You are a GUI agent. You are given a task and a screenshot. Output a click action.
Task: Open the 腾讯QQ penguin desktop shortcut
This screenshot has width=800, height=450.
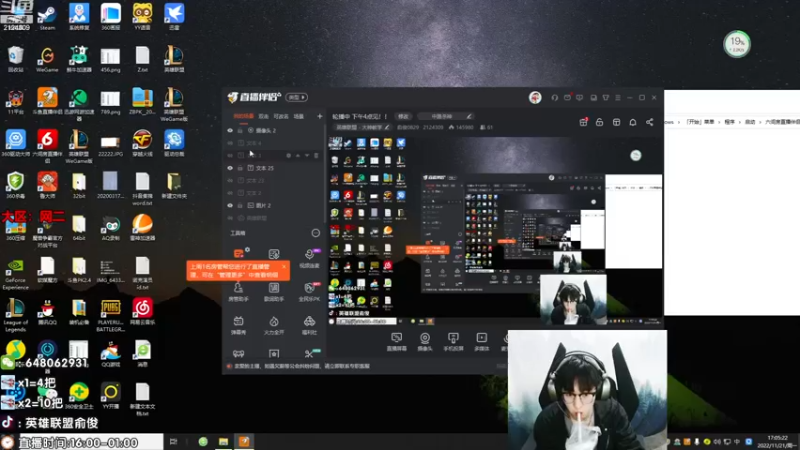[x=47, y=312]
